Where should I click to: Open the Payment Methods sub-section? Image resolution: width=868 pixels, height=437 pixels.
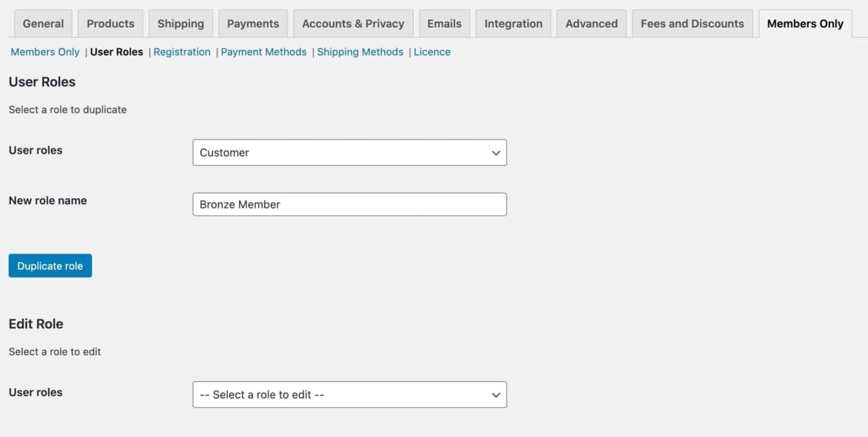(264, 52)
